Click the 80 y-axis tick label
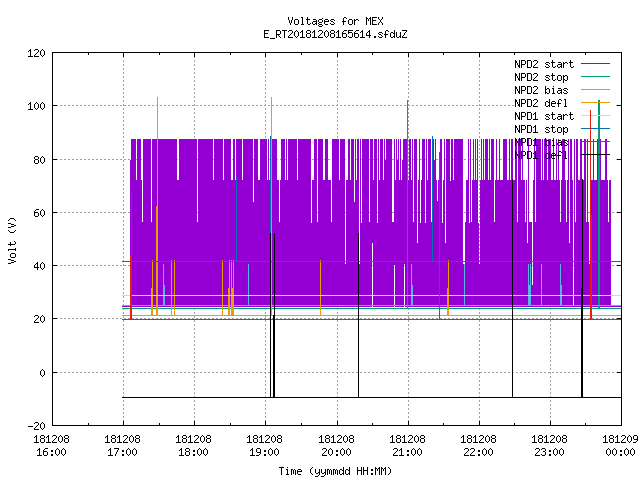This screenshot has width=640, height=480. [39, 160]
